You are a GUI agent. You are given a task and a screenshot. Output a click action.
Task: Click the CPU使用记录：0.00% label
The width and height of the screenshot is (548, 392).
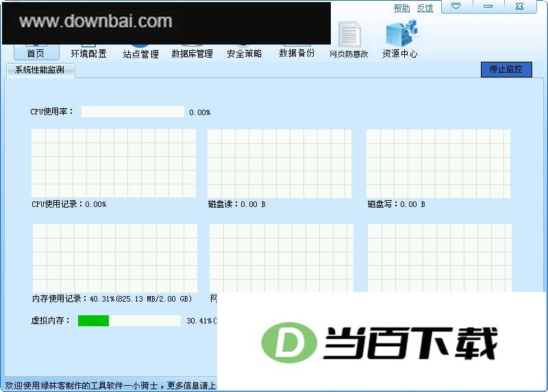click(69, 204)
